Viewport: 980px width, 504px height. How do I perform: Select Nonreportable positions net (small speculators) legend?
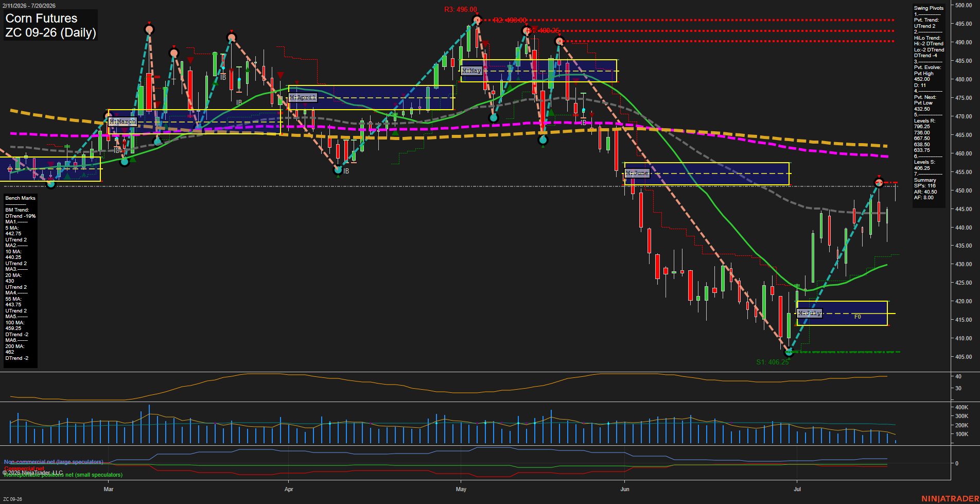tap(63, 475)
